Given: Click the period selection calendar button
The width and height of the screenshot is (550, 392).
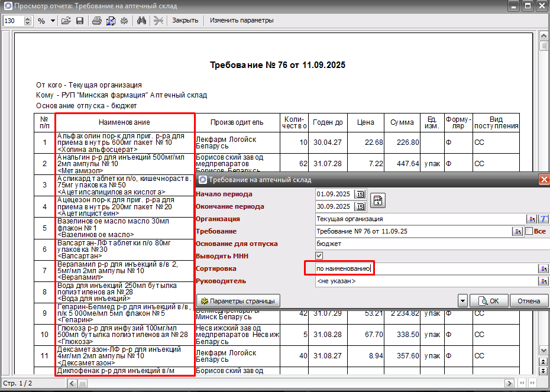Looking at the screenshot, I should 378,200.
